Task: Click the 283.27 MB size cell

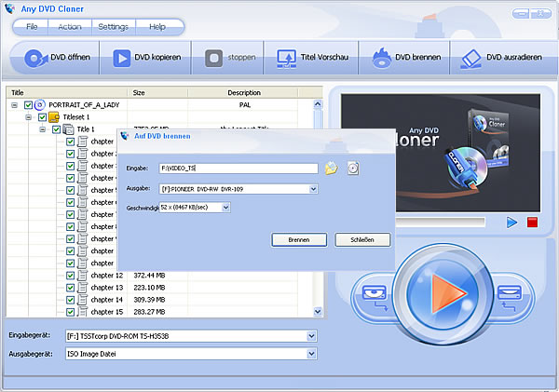Action: pyautogui.click(x=149, y=312)
